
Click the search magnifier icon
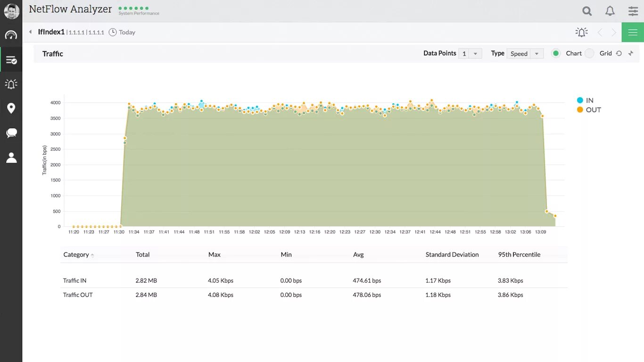point(587,11)
